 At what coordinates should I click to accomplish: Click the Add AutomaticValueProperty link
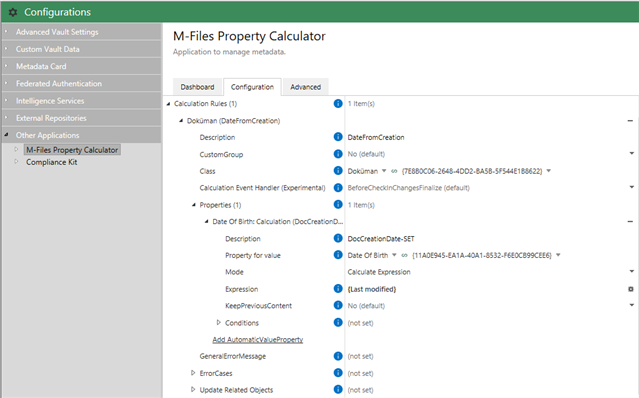[x=258, y=339]
